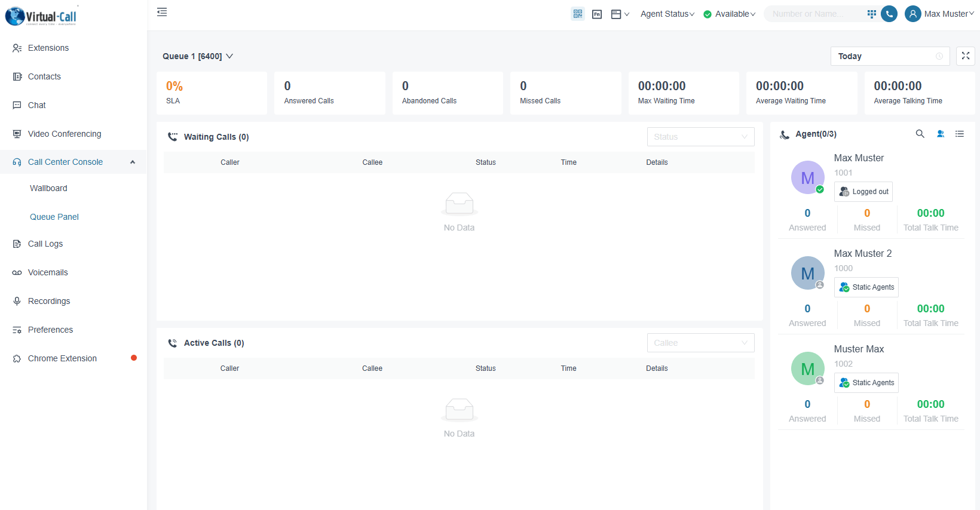Click the Average Talking Time value
Image resolution: width=980 pixels, height=510 pixels.
pos(898,86)
